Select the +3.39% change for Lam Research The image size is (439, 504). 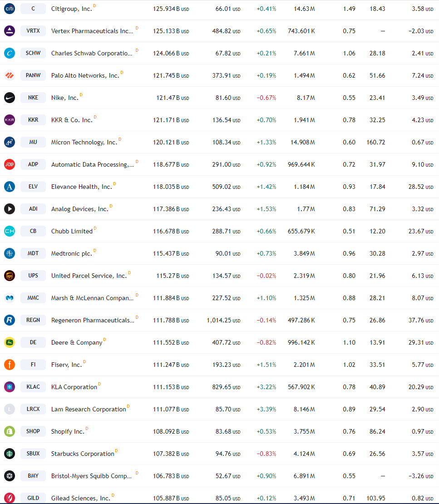click(266, 410)
